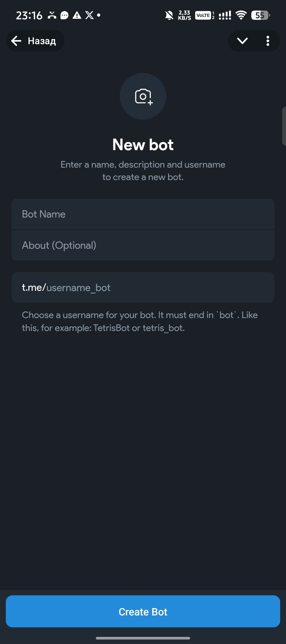Tap the Назад back button label
Screen dimensions: 286x644
[42, 41]
